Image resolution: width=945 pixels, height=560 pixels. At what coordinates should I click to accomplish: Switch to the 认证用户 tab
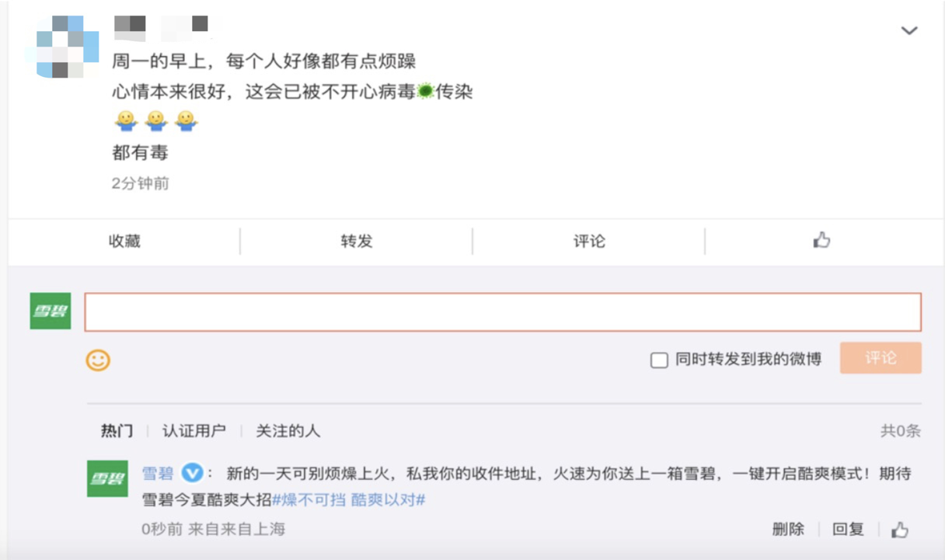click(x=194, y=431)
